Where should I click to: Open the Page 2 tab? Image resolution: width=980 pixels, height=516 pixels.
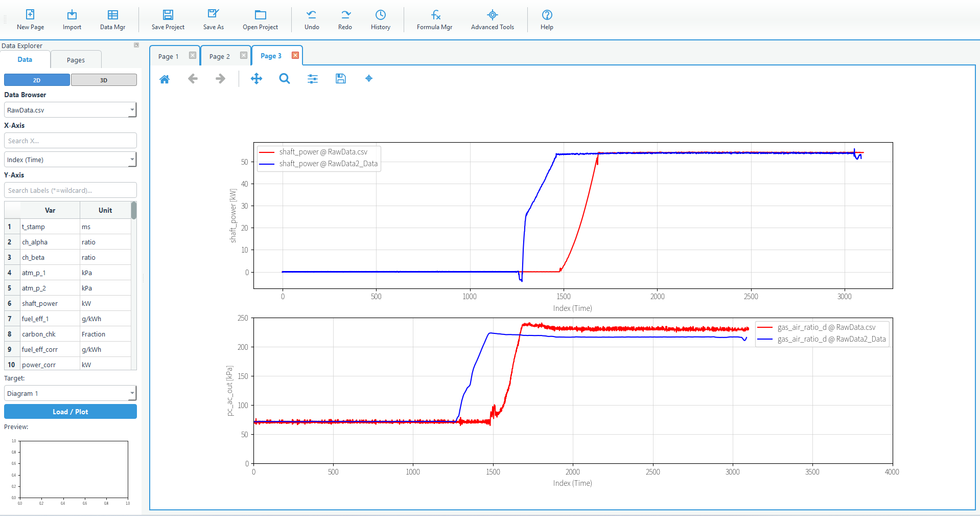220,56
